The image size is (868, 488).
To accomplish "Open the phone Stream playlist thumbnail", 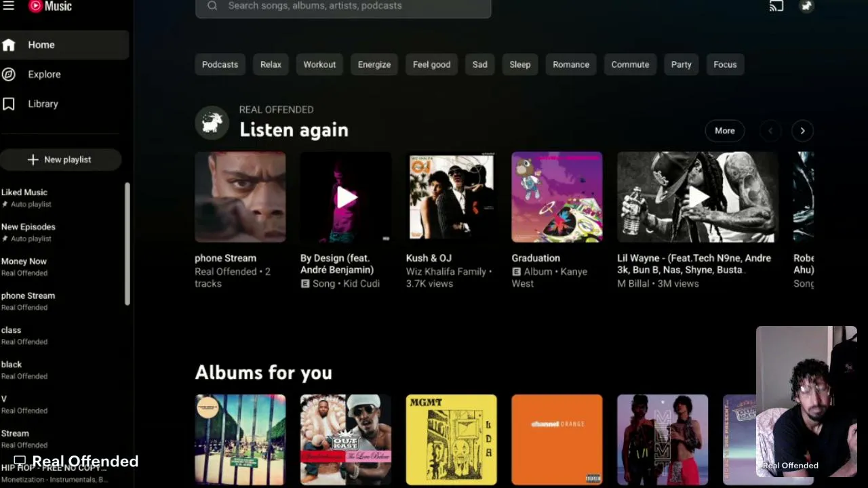I will click(240, 197).
